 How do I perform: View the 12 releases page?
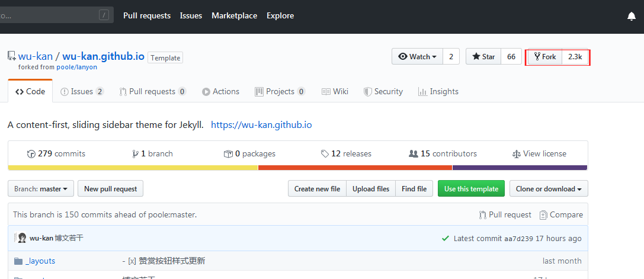pos(346,153)
